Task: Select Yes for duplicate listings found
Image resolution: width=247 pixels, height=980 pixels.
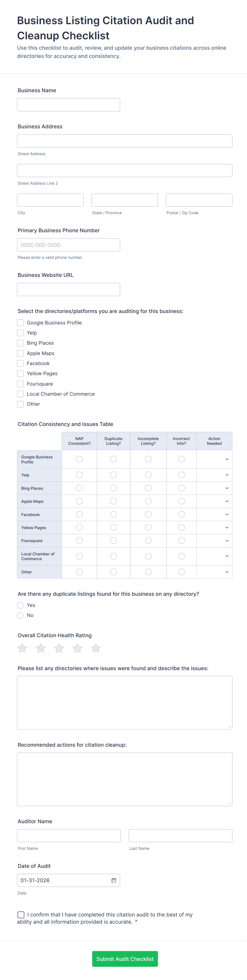Action: click(x=20, y=605)
